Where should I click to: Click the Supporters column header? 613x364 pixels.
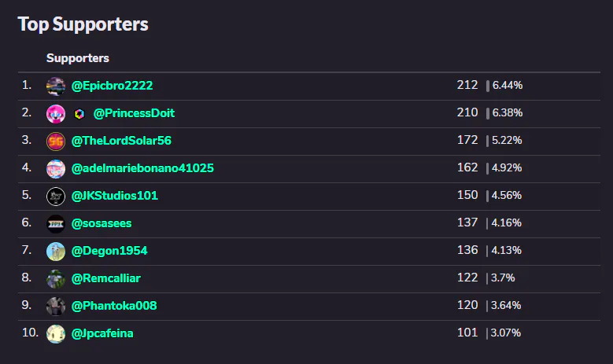pos(78,58)
